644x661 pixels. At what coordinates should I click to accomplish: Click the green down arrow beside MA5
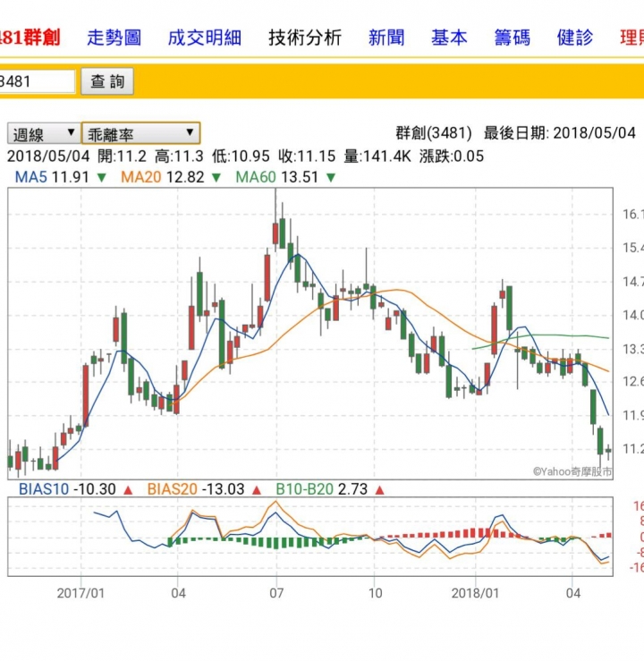pos(102,178)
